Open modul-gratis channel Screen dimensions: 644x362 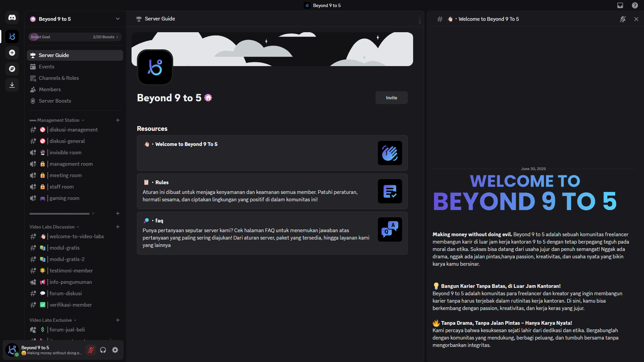pos(75,248)
